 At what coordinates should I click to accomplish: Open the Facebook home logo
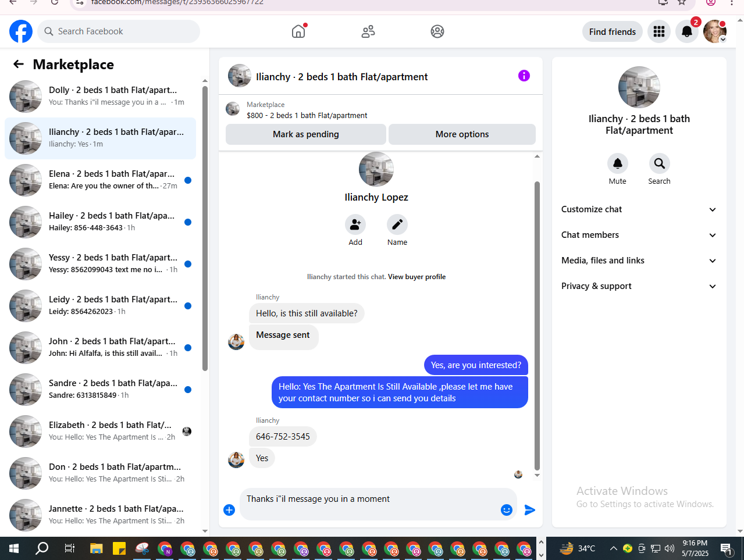(x=21, y=31)
